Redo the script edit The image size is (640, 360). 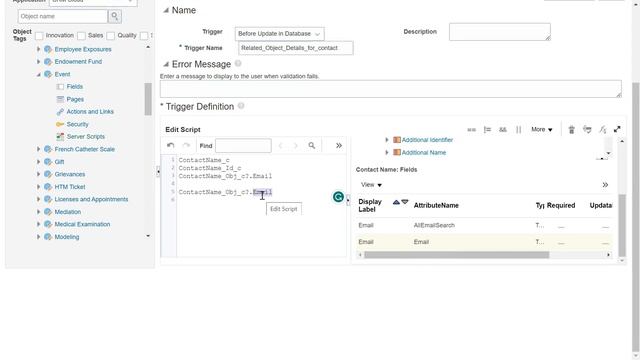click(186, 145)
